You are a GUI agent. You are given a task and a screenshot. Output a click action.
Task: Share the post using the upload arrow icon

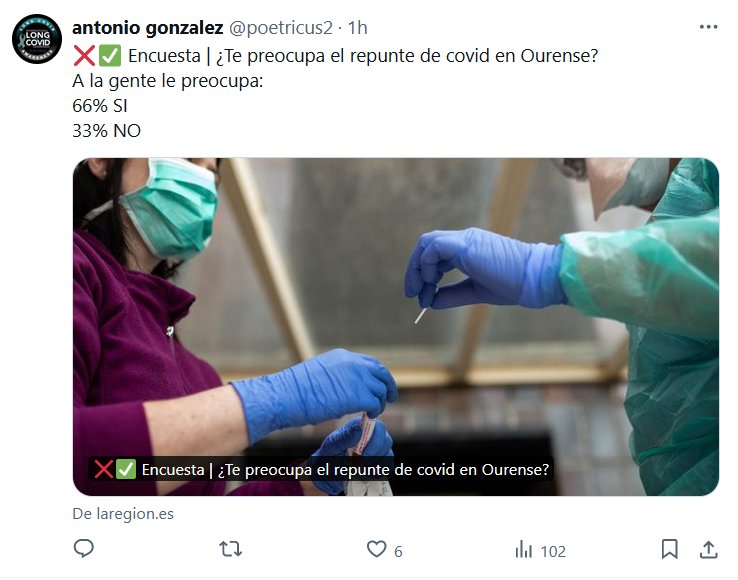click(708, 549)
